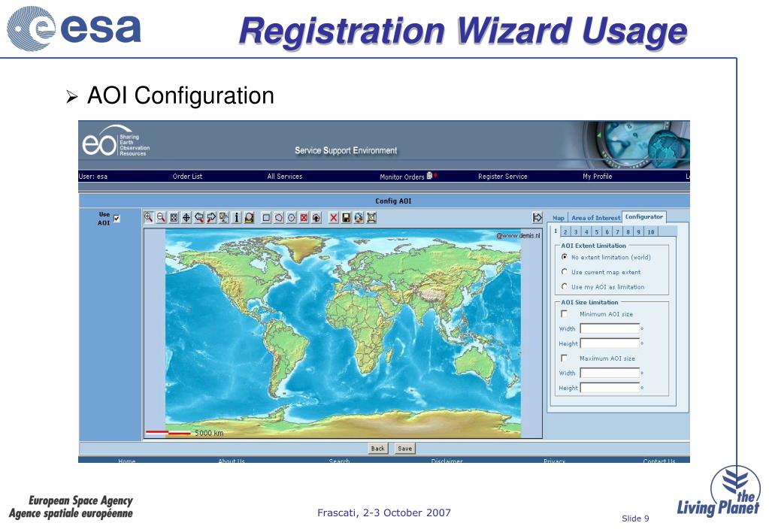The height and width of the screenshot is (532, 769).
Task: Open configurator sub-tab 3
Action: (576, 232)
